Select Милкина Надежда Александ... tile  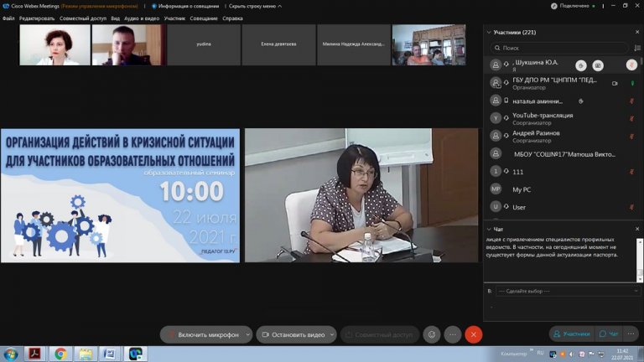tap(354, 44)
